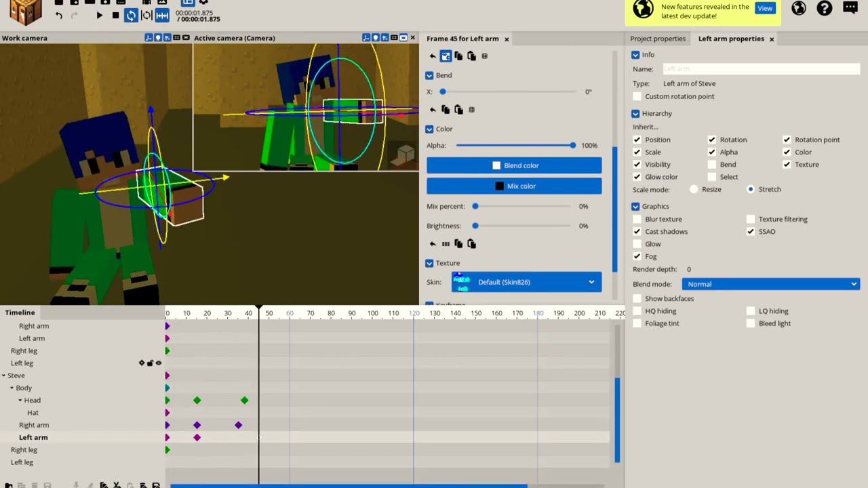Click the highlighted blue icon above Bend

(x=446, y=56)
